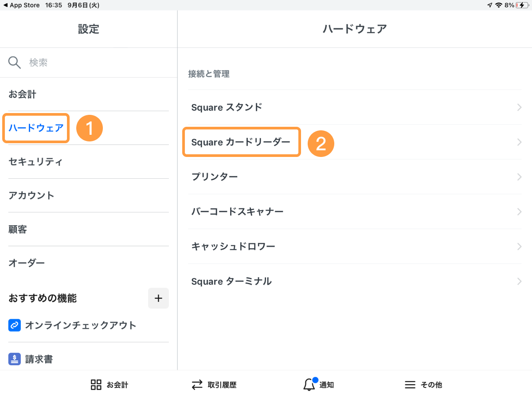Open セキュリティ settings
Viewport: 532px width, 399px height.
[x=89, y=162]
